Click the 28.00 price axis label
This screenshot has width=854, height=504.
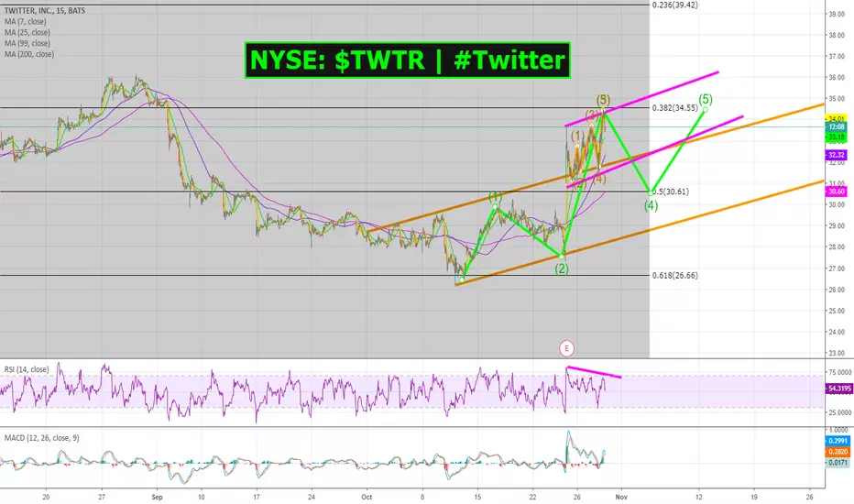[837, 247]
